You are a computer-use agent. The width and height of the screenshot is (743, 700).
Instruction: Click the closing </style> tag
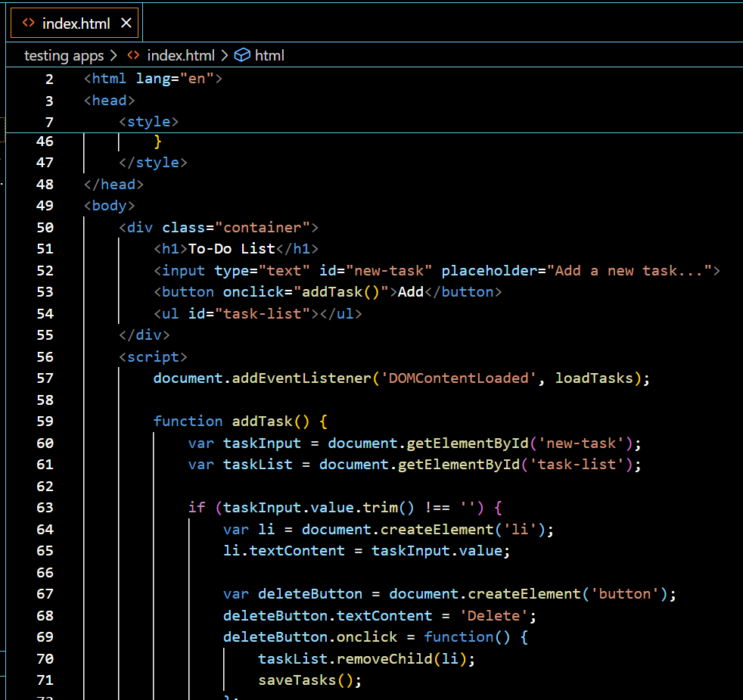pos(153,163)
